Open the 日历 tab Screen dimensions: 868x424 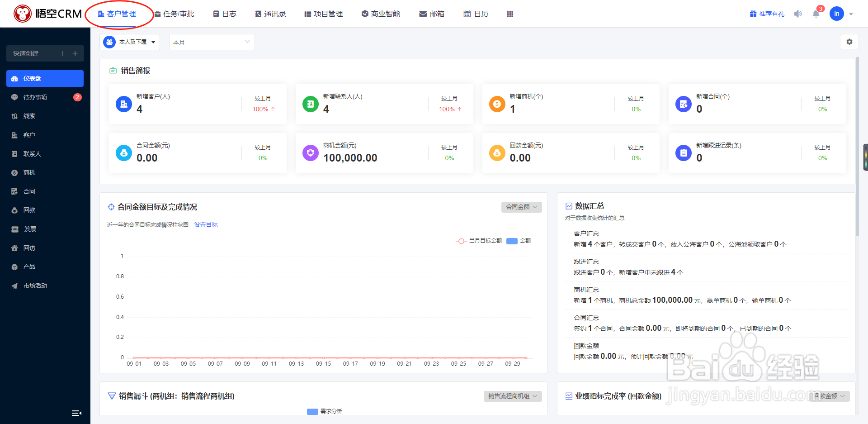coord(476,14)
